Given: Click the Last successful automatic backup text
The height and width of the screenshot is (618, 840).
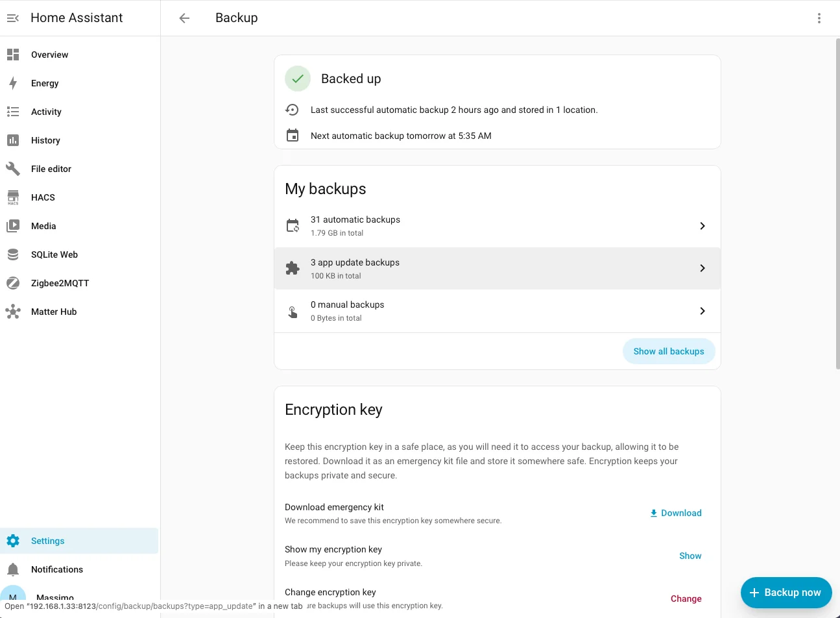Looking at the screenshot, I should coord(454,110).
